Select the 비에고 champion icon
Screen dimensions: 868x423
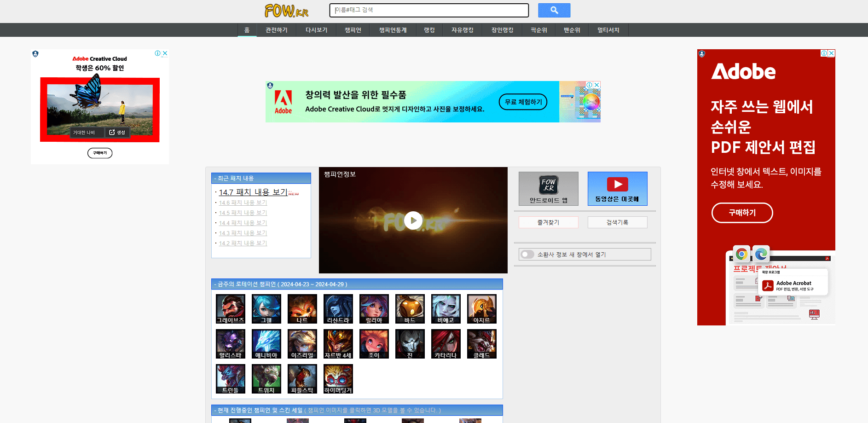click(x=446, y=309)
